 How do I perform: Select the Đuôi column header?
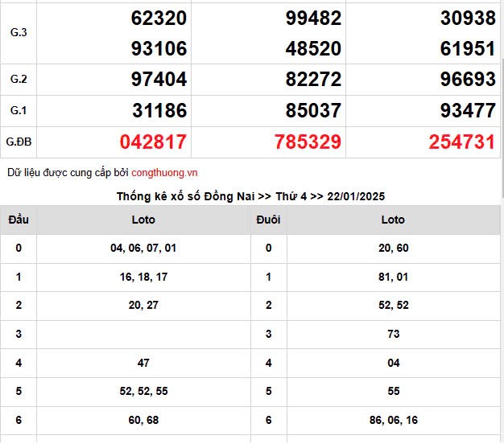(268, 220)
